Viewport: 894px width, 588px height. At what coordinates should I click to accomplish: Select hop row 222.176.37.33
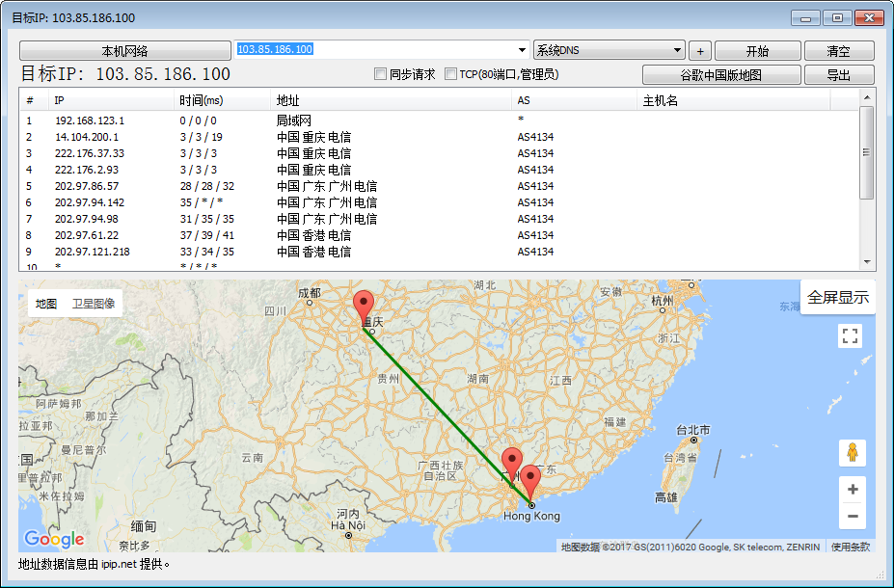coord(439,153)
